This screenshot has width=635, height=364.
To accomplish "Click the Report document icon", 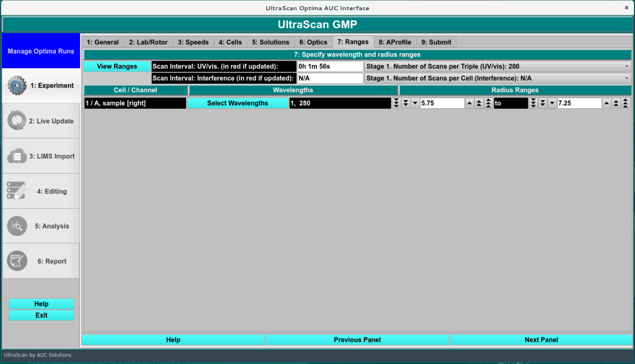I will (17, 261).
